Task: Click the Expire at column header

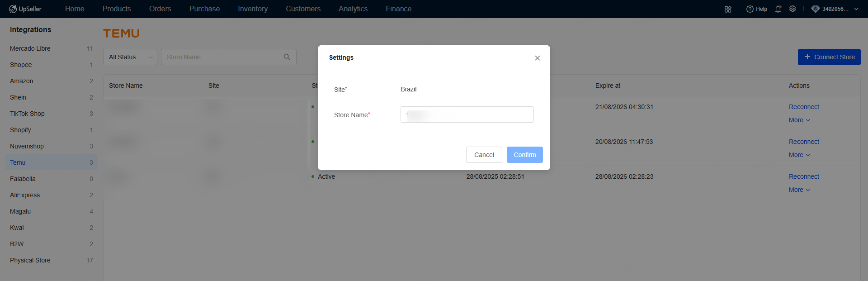Action: pyautogui.click(x=608, y=86)
